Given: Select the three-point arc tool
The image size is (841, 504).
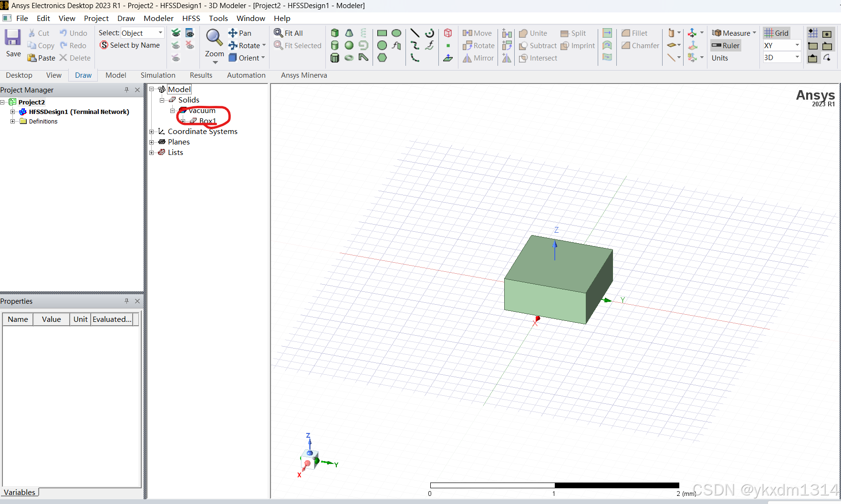Looking at the screenshot, I should point(415,58).
